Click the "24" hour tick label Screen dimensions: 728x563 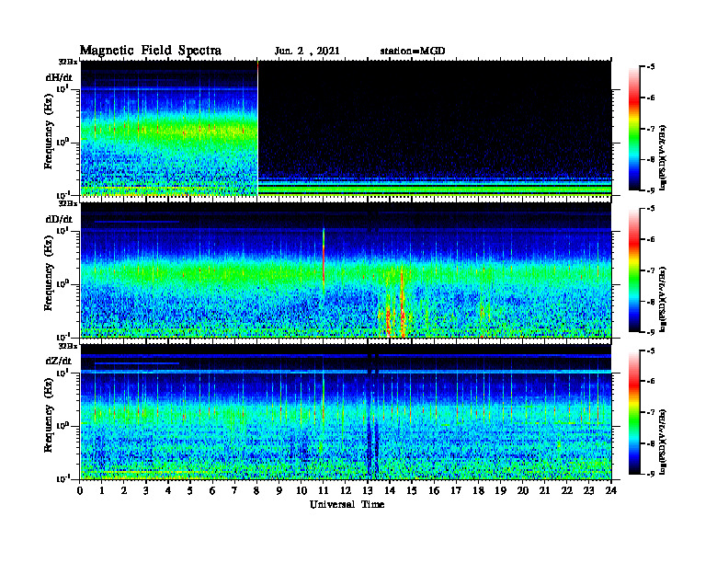pos(611,491)
